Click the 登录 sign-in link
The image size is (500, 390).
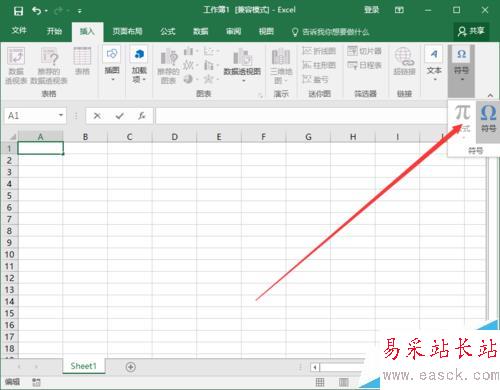371,10
